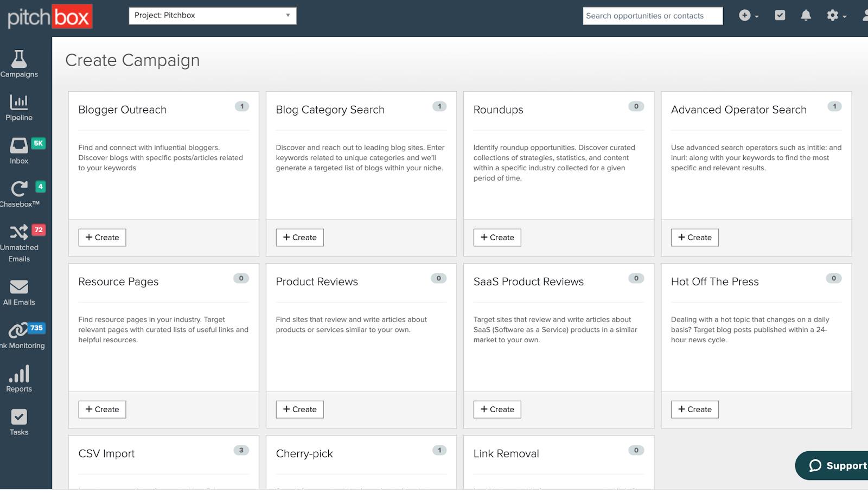Create a Product Reviews campaign
The height and width of the screenshot is (493, 868).
[x=299, y=409]
